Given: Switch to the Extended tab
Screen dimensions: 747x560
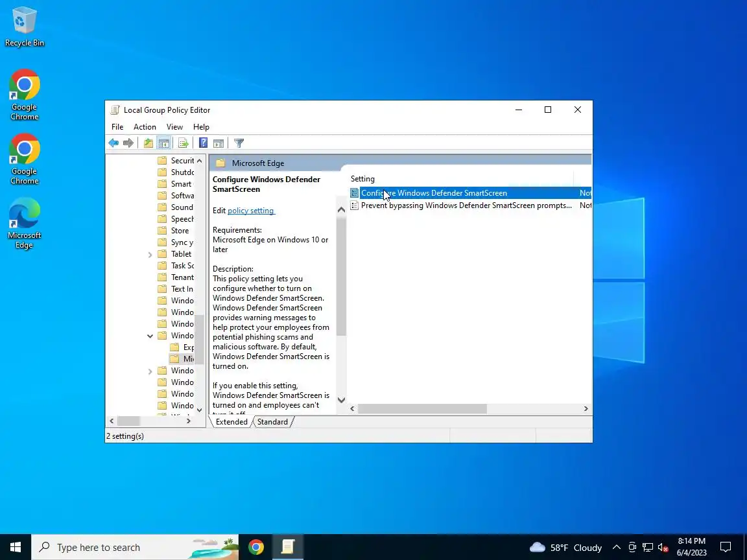Looking at the screenshot, I should [231, 422].
